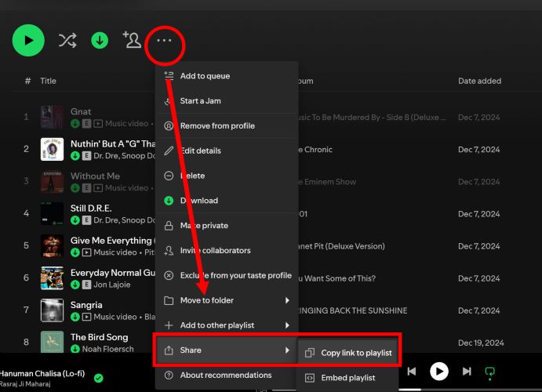
Task: Click date Dec 19, 2024
Action: pyautogui.click(x=481, y=343)
